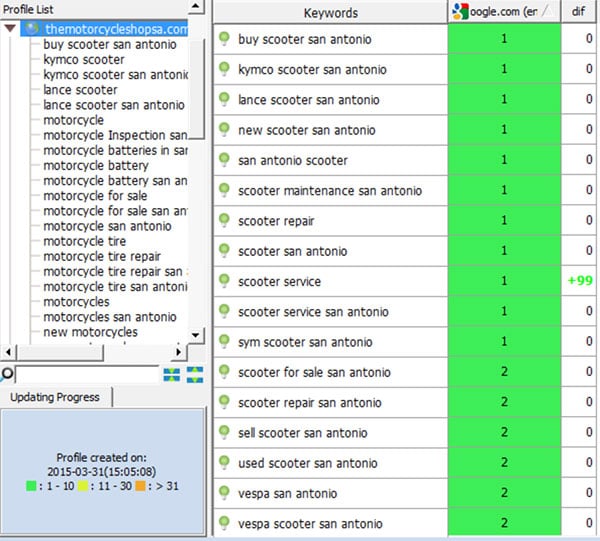
Task: Select 'kymco scooter' in profile list
Action: click(x=84, y=59)
